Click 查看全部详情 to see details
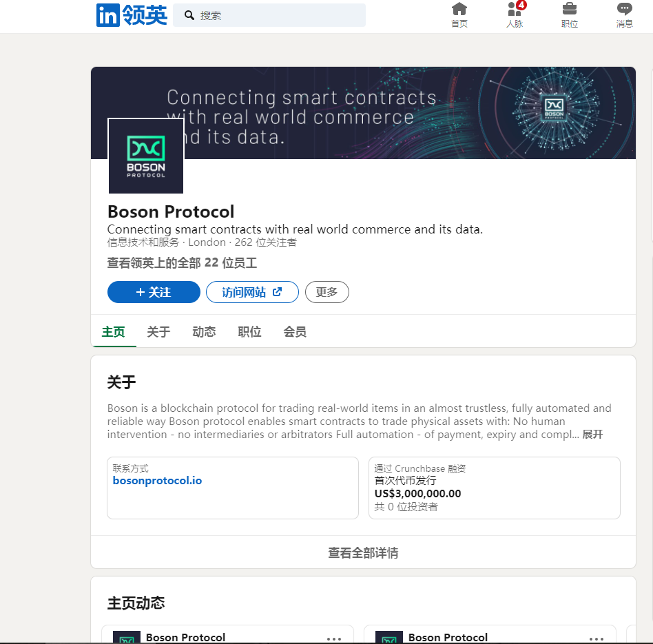 [363, 553]
